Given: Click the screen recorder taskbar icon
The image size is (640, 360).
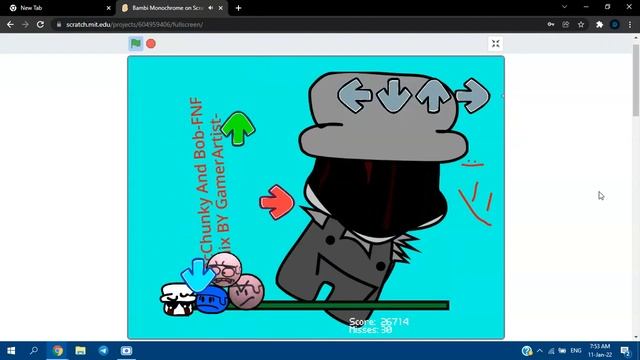Looking at the screenshot, I should pos(126,351).
